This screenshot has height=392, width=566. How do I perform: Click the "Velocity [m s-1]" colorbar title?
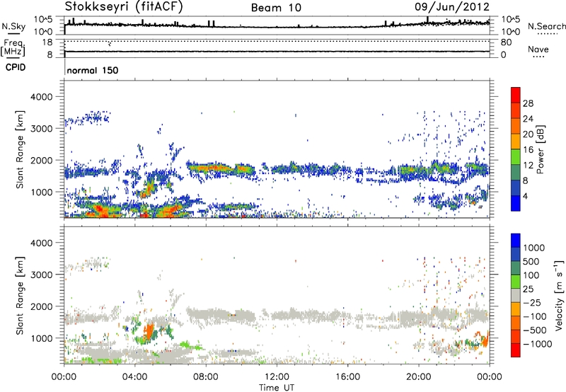(559, 295)
